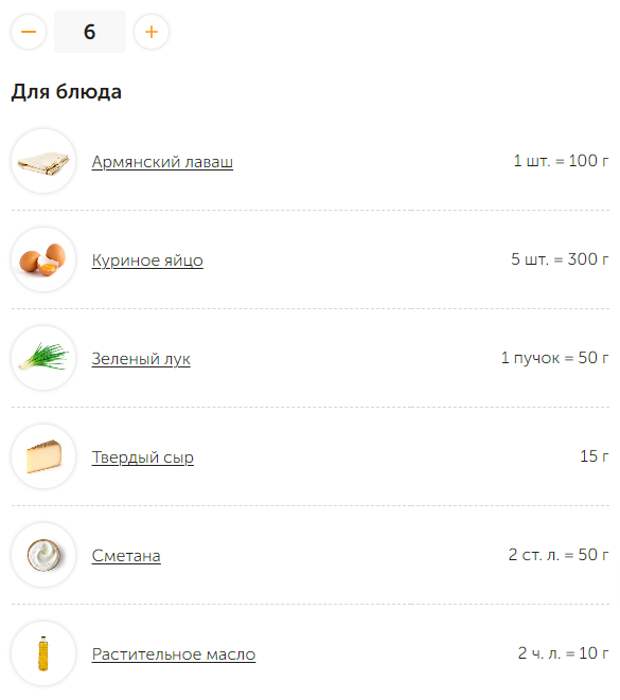Open the Зеленый лук ingredient link

coord(141,358)
